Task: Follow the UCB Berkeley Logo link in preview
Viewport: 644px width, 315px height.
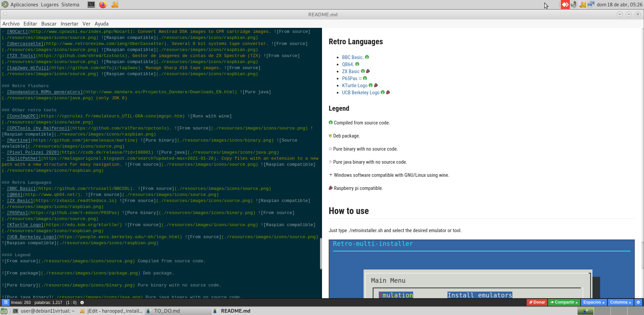Action: [361, 93]
